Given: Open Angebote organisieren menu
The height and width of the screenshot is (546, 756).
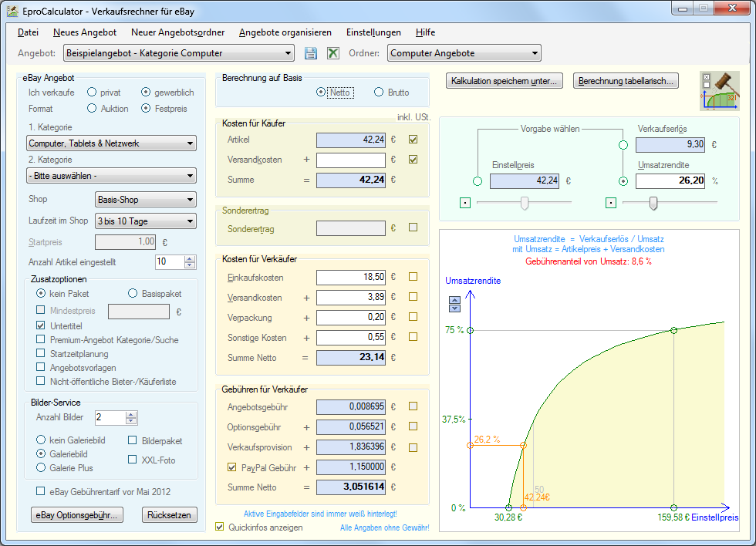Looking at the screenshot, I should (285, 32).
